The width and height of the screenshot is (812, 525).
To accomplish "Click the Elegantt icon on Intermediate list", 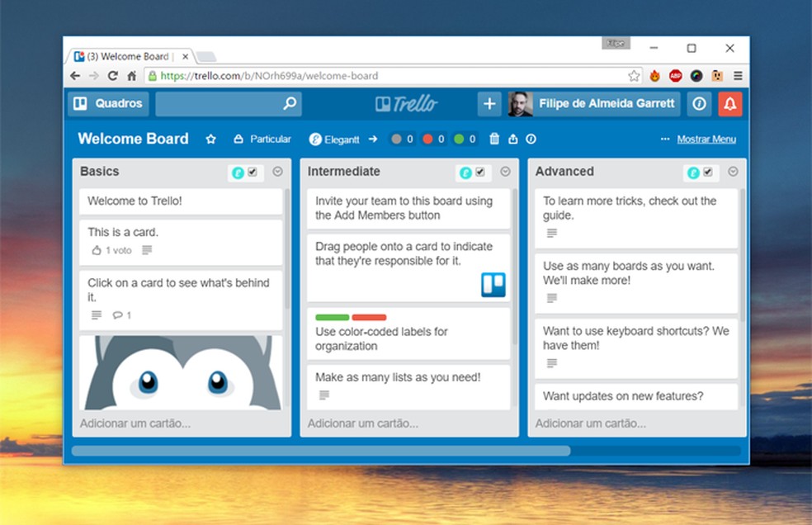I will coord(465,173).
